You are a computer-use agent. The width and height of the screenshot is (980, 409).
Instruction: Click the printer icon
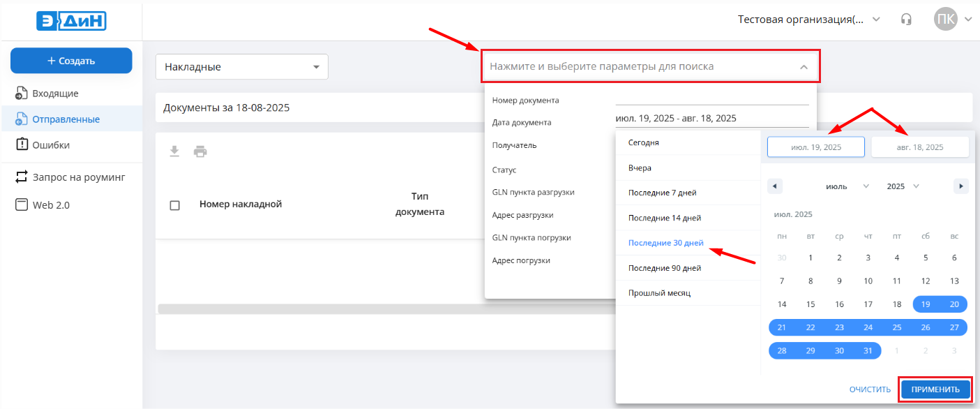[200, 151]
